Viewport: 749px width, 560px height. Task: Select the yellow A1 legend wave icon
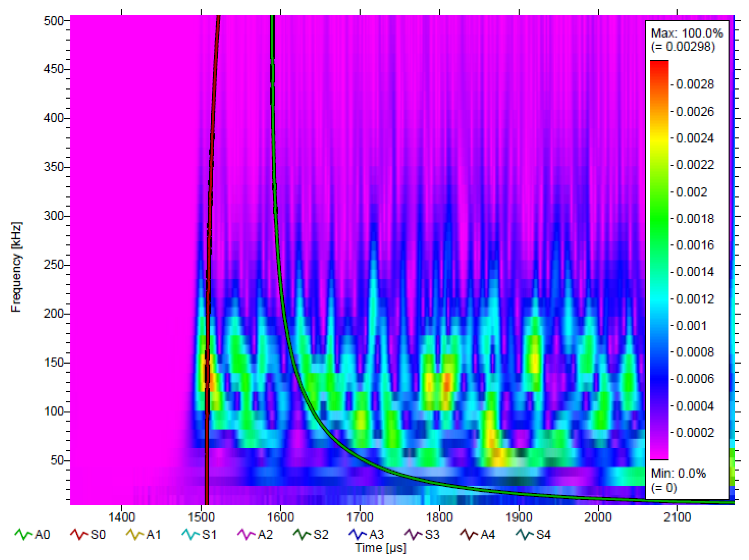[x=134, y=534]
